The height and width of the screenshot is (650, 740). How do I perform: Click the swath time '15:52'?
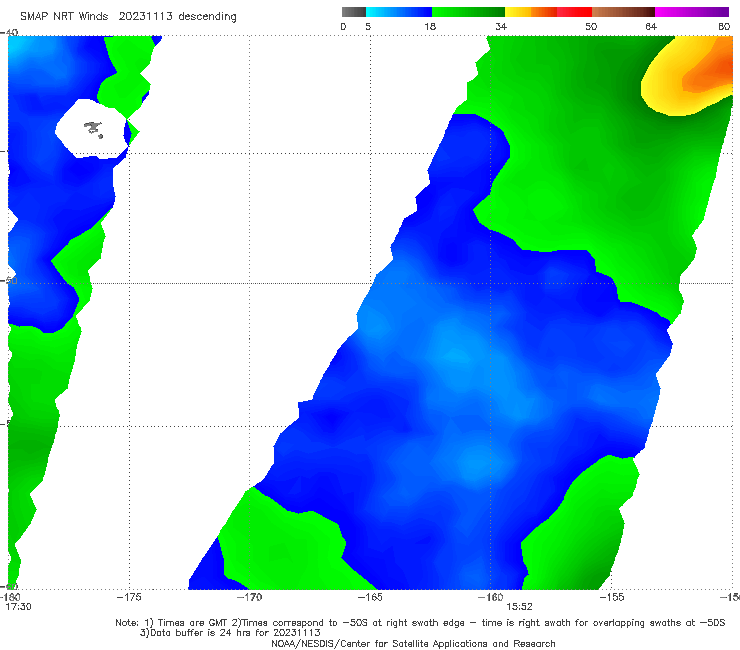pyautogui.click(x=519, y=607)
